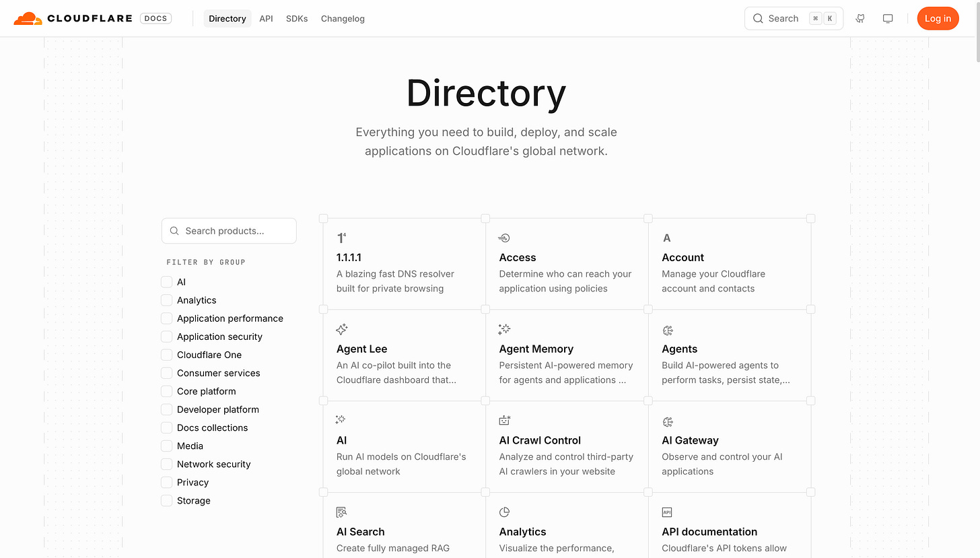
Task: Click 'Run AI models on Cloudflare's' description
Action: (x=401, y=464)
